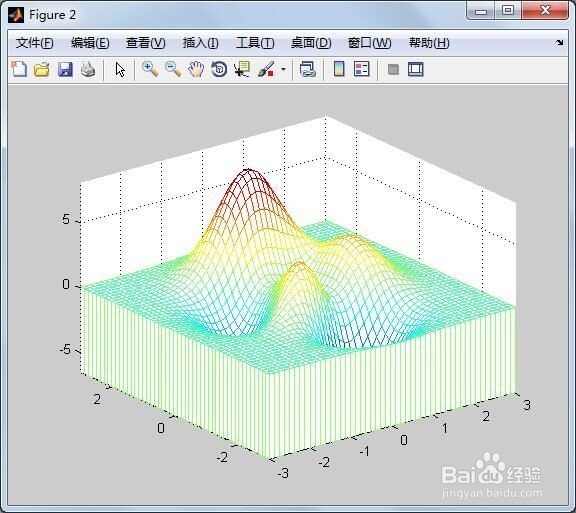Save the figure using the floppy disk icon
This screenshot has width=576, height=513.
click(x=65, y=69)
